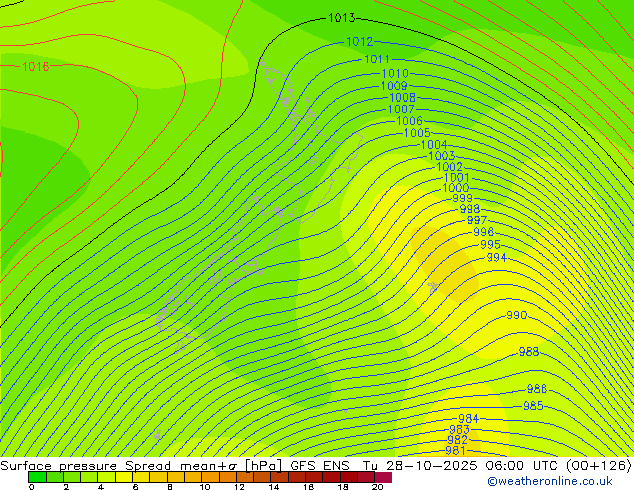Select the orange 10–11 legend swatch

[x=210, y=477]
